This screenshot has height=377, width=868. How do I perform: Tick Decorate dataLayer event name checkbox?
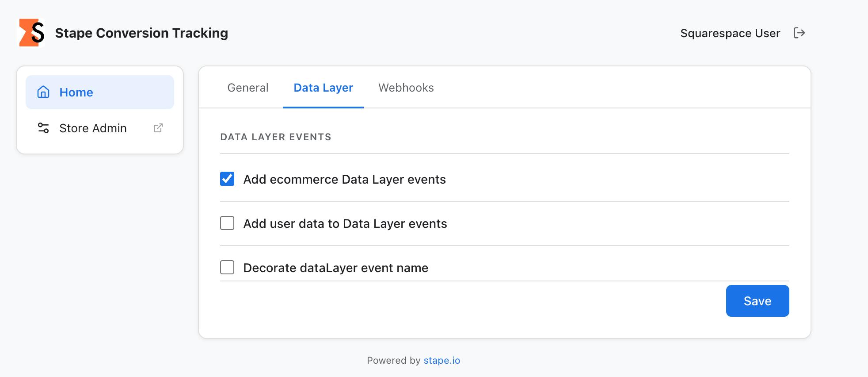click(227, 267)
